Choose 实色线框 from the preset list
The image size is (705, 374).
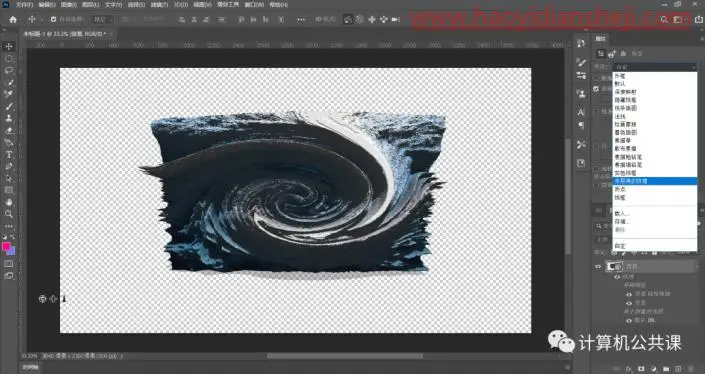coord(655,173)
